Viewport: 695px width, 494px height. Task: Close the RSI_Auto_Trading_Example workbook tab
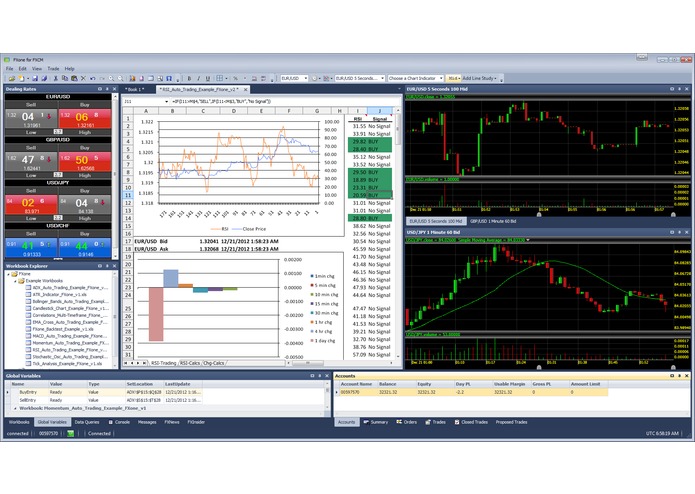pos(245,89)
